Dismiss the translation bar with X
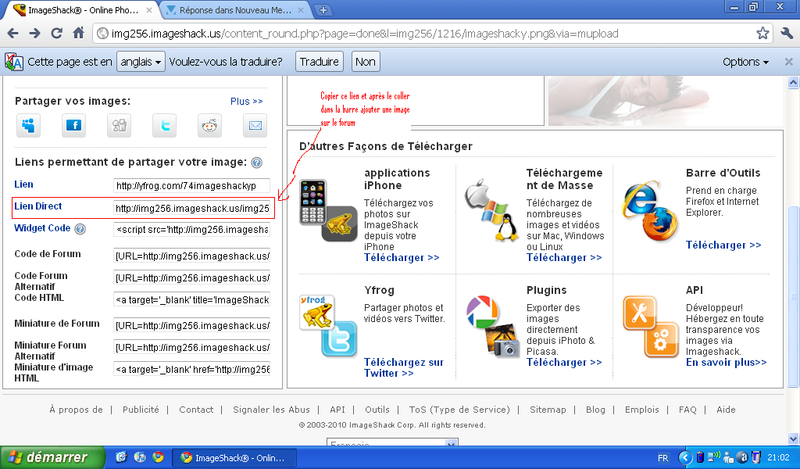Viewport: 800px width, 469px height. tap(788, 62)
